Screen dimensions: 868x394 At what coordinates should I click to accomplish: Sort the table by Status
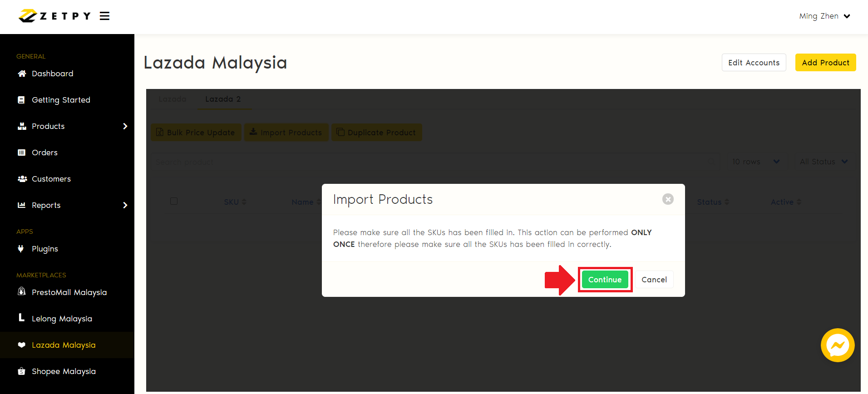click(713, 202)
